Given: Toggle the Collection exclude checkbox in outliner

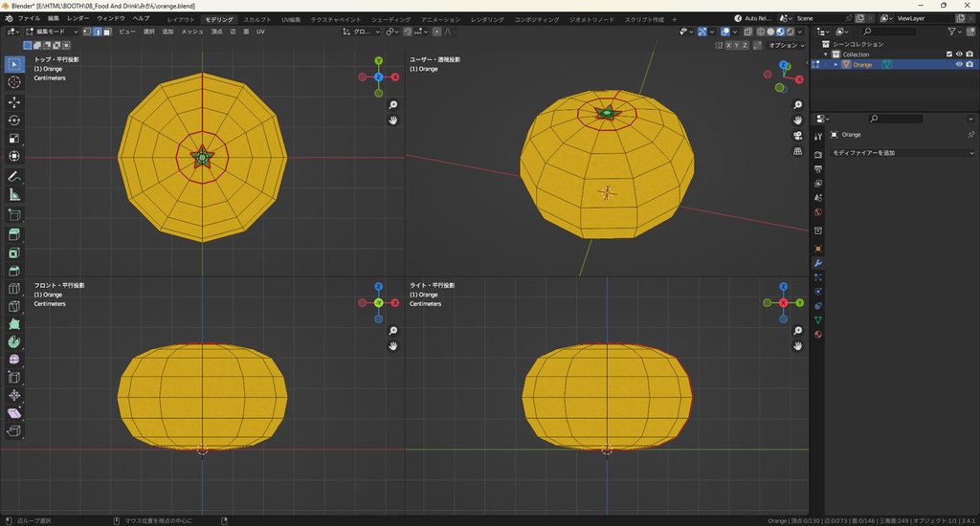Looking at the screenshot, I should (x=949, y=55).
